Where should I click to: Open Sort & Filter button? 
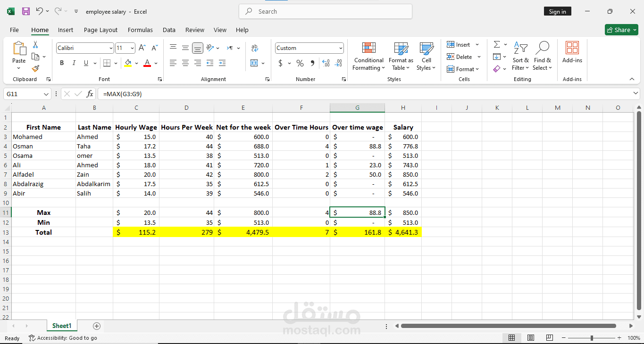tap(520, 56)
